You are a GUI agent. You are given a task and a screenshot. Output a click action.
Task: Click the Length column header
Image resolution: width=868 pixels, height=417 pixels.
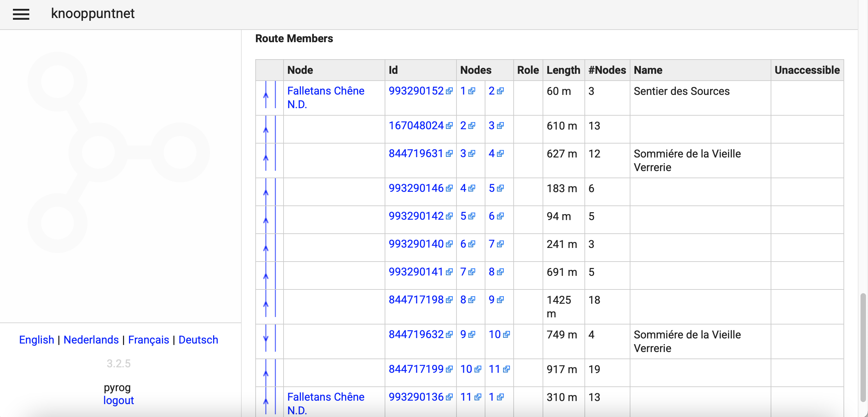tap(563, 70)
